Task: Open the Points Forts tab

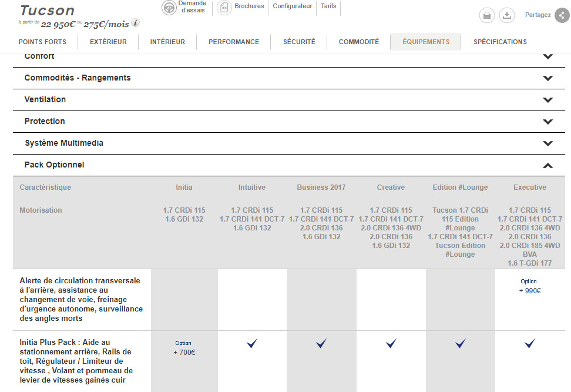Action: point(43,42)
